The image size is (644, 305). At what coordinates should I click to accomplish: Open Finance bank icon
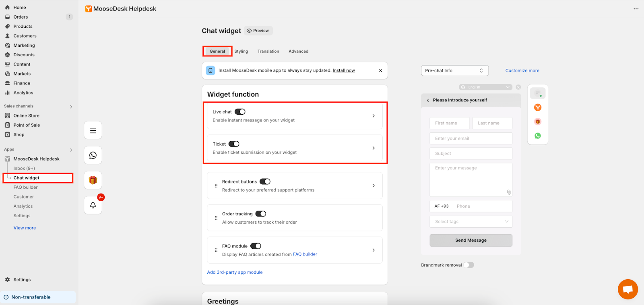click(7, 83)
